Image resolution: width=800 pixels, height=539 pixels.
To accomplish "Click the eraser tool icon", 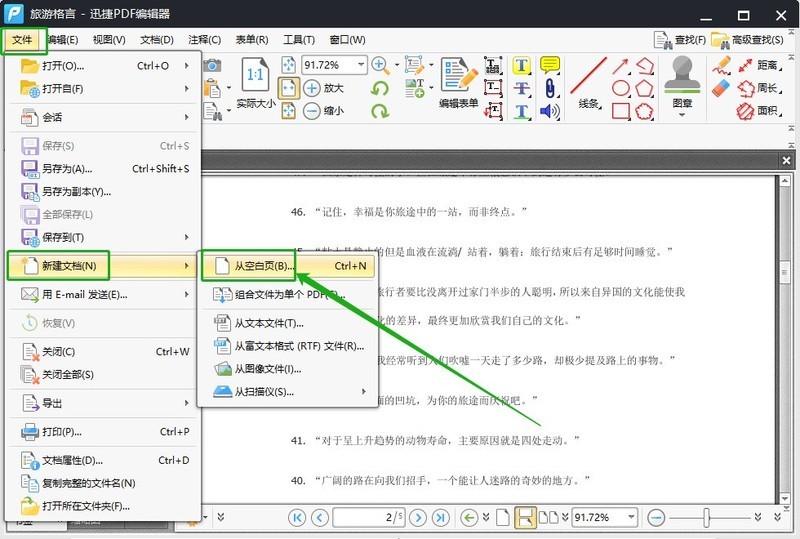I will coord(721,89).
